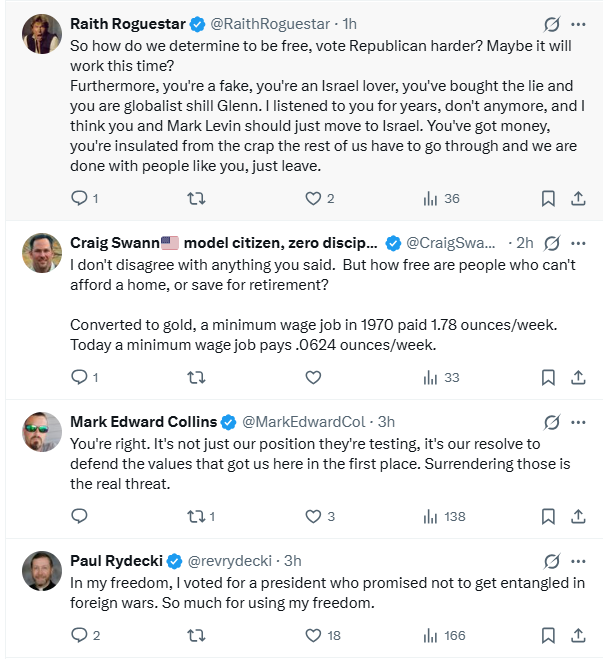Image resolution: width=603 pixels, height=659 pixels.
Task: View analytics on Paul Rydecki's post
Action: pos(444,635)
